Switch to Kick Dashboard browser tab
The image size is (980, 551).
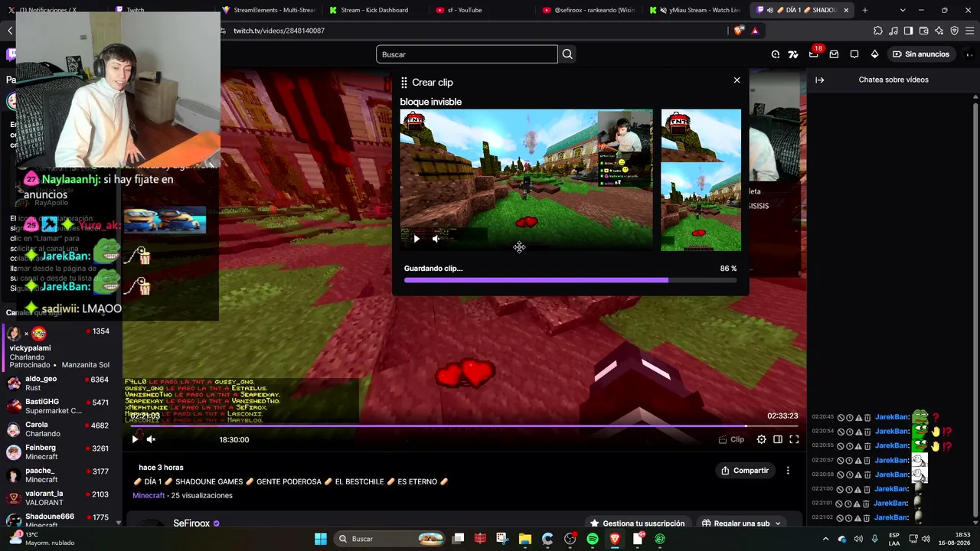pyautogui.click(x=375, y=10)
